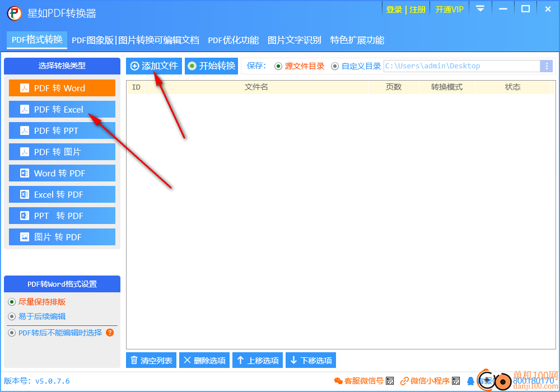
Task: Click 选择转换类型 panel header
Action: (x=62, y=66)
